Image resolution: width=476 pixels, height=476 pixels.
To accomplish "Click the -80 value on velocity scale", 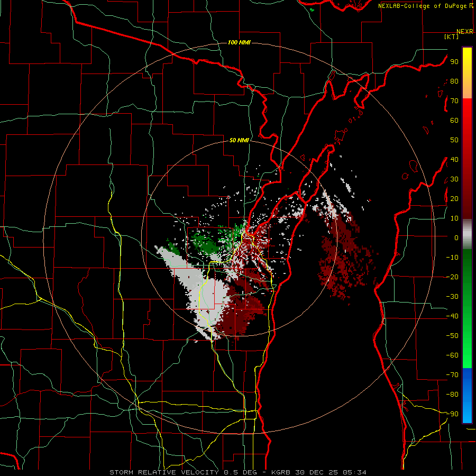I will 452,395.
